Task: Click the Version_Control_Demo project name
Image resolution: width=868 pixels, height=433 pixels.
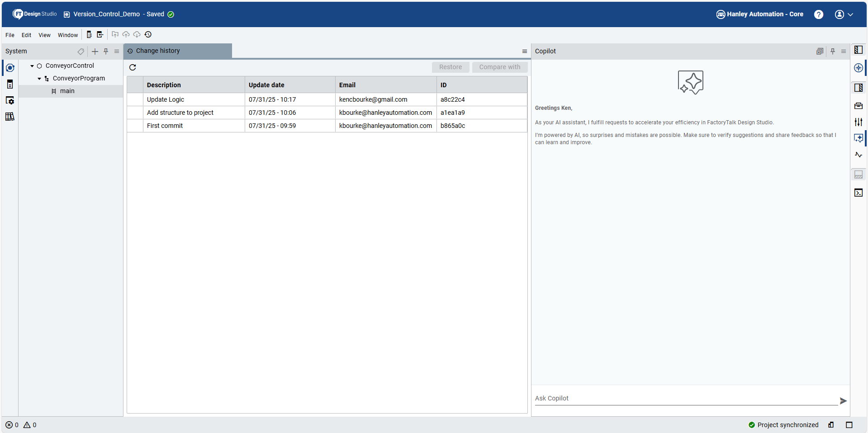Action: coord(107,14)
